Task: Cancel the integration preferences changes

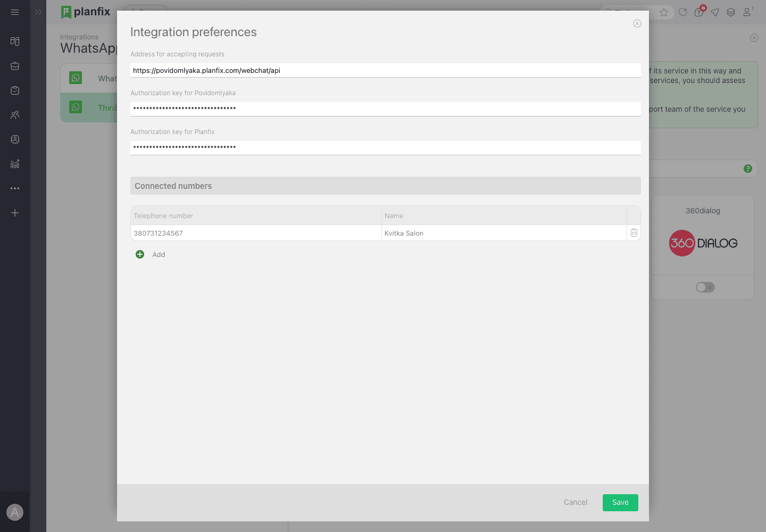Action: click(576, 502)
